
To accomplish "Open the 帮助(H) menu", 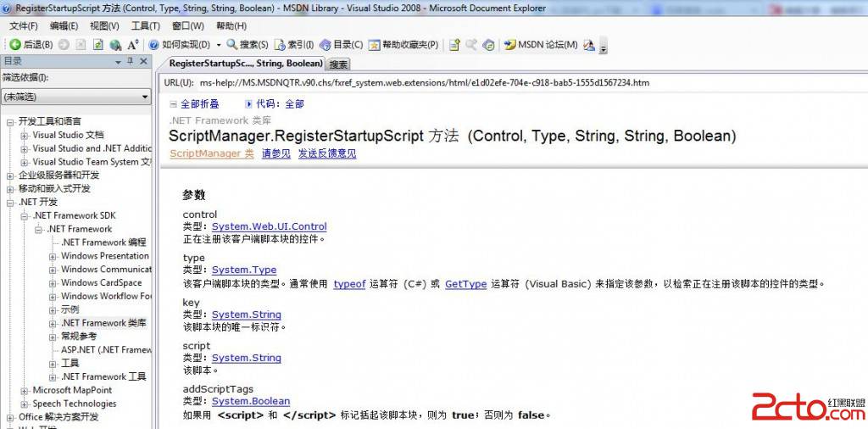I will [231, 26].
